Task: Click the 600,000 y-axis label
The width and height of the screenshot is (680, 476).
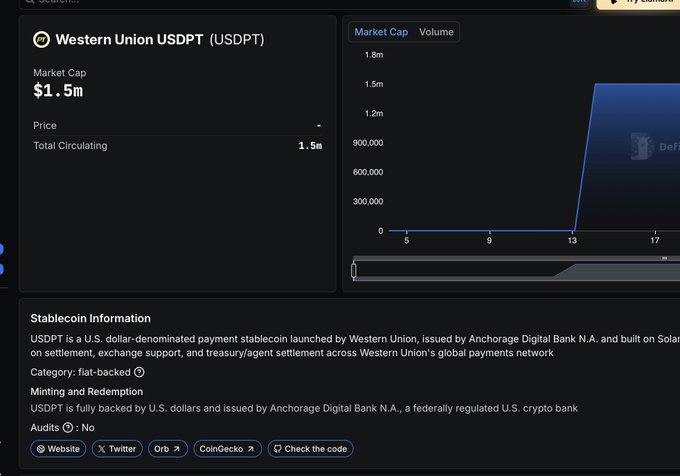Action: (368, 172)
